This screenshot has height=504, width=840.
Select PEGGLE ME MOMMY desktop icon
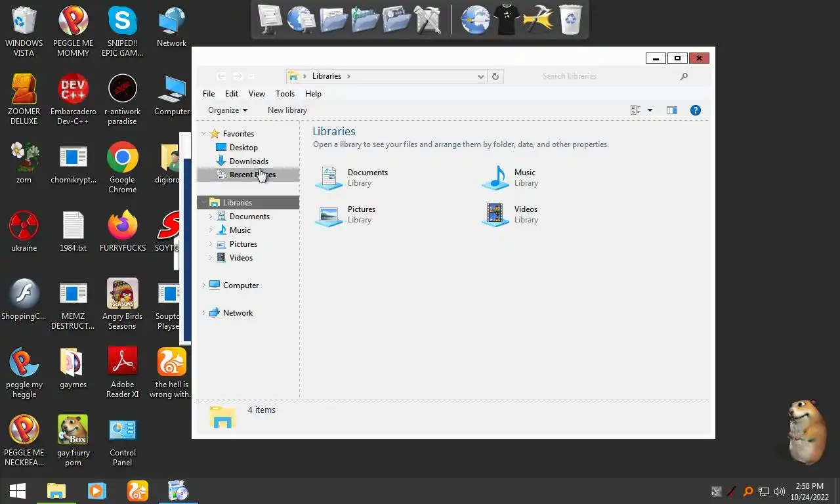[73, 31]
